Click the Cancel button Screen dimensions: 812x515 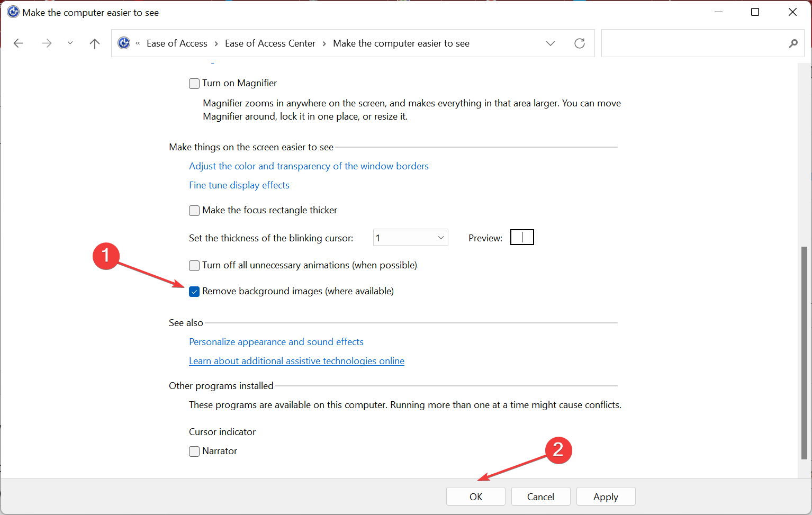coord(540,496)
